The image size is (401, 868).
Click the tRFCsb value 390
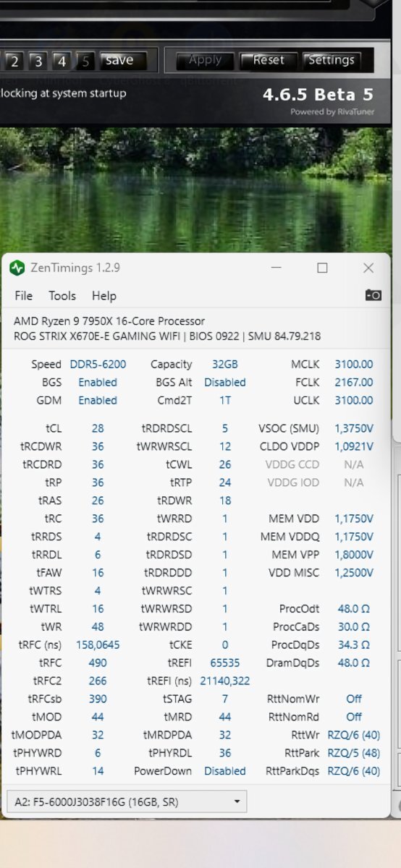coord(98,699)
